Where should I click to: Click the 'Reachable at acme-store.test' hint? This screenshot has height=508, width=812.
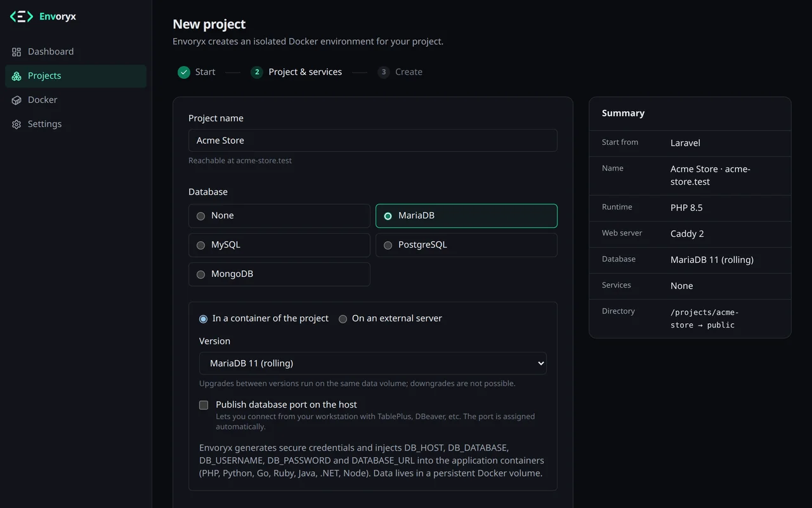(240, 161)
